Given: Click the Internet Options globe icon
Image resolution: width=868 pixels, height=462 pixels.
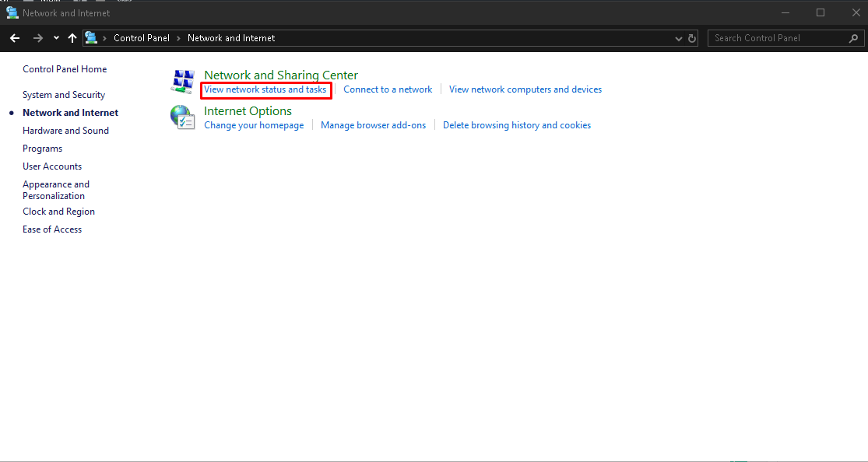Looking at the screenshot, I should [x=183, y=117].
